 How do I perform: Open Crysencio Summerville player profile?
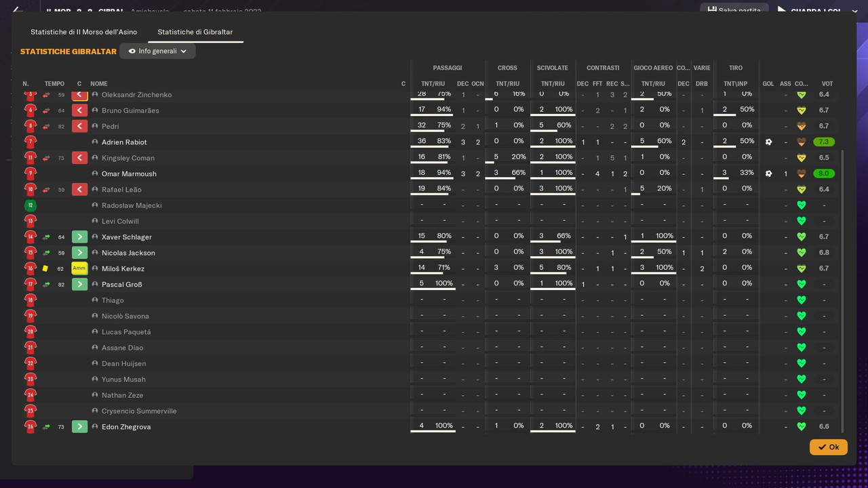139,411
